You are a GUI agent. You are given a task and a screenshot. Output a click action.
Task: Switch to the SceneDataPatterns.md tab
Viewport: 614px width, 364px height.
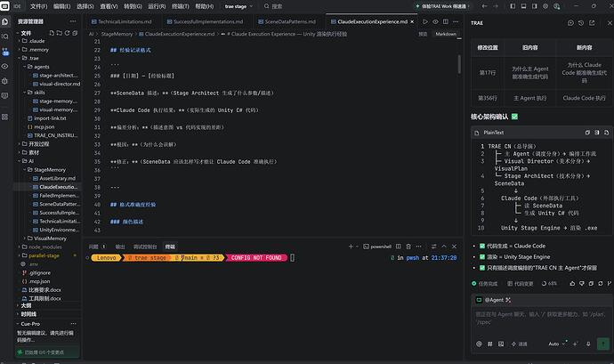click(x=287, y=21)
